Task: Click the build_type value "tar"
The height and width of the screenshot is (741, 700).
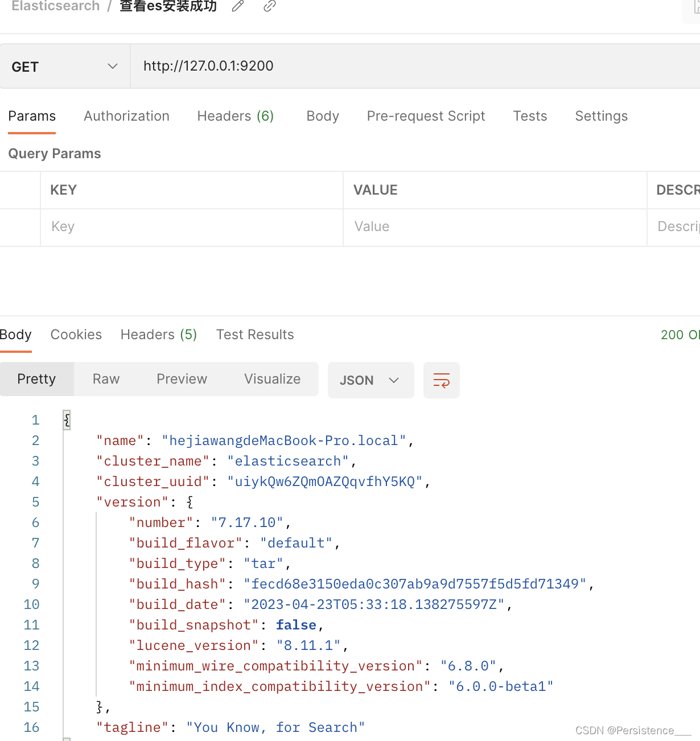Action: (263, 563)
